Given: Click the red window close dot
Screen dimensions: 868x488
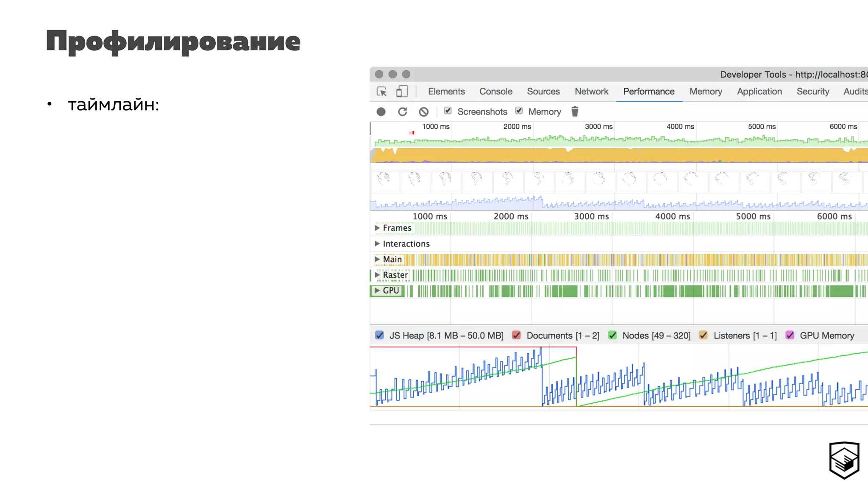Looking at the screenshot, I should pos(379,74).
